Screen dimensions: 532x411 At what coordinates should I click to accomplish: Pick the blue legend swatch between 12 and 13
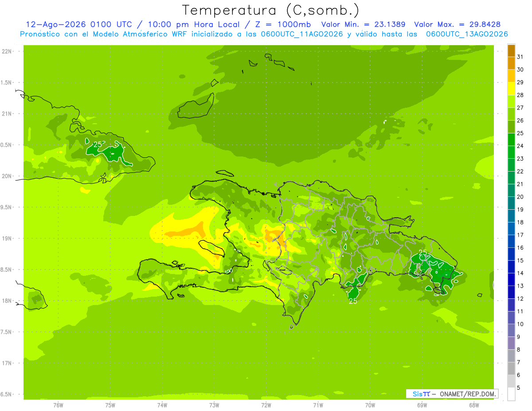click(x=511, y=292)
